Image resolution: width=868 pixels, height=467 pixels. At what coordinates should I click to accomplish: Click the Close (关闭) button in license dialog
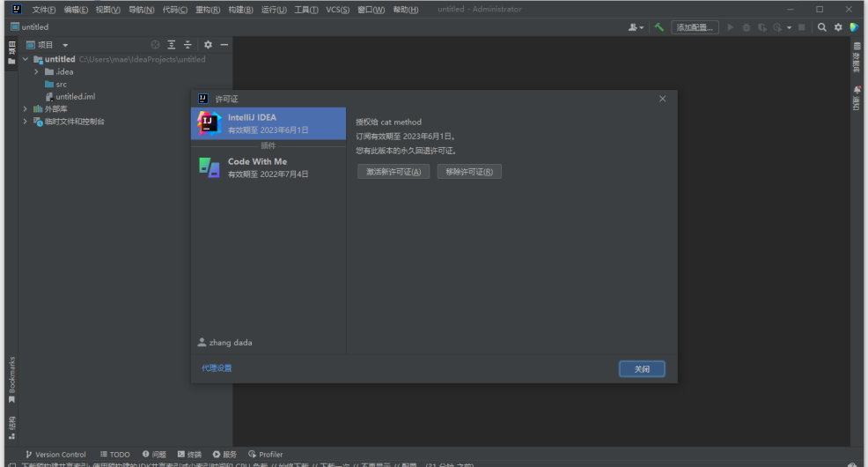click(x=642, y=369)
